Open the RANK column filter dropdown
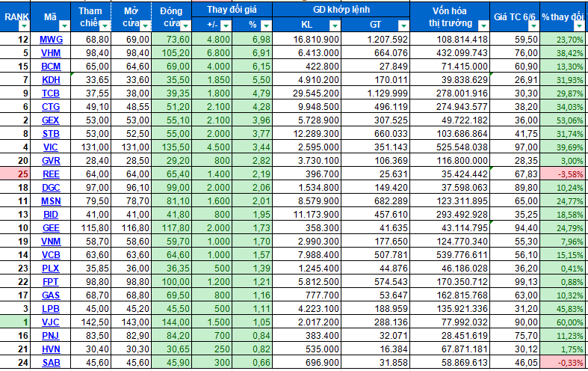The height and width of the screenshot is (371, 588). pos(24,26)
